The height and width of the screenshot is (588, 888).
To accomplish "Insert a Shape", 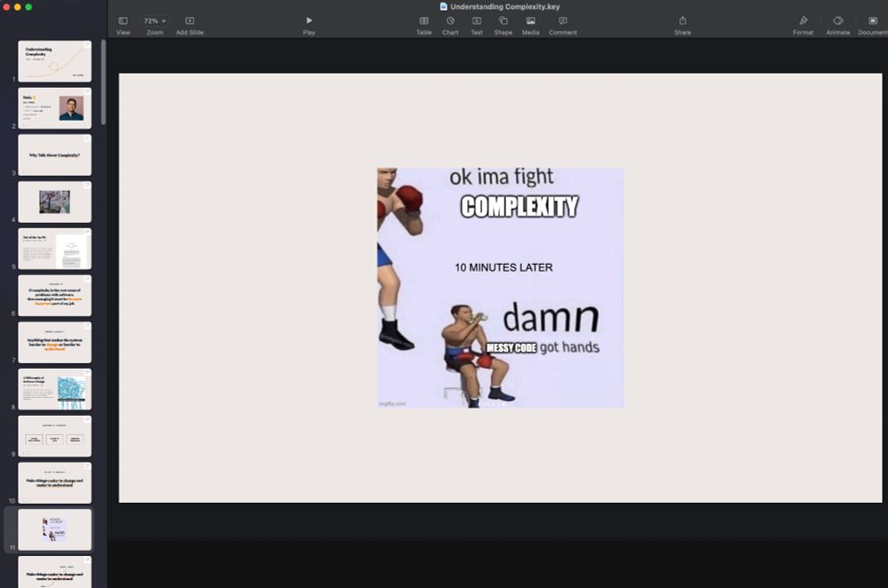I will [503, 25].
